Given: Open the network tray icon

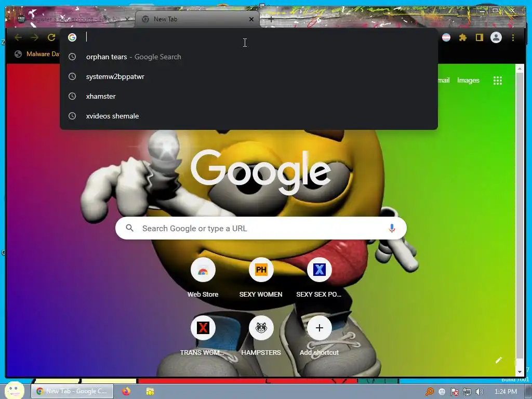Looking at the screenshot, I should [x=467, y=392].
